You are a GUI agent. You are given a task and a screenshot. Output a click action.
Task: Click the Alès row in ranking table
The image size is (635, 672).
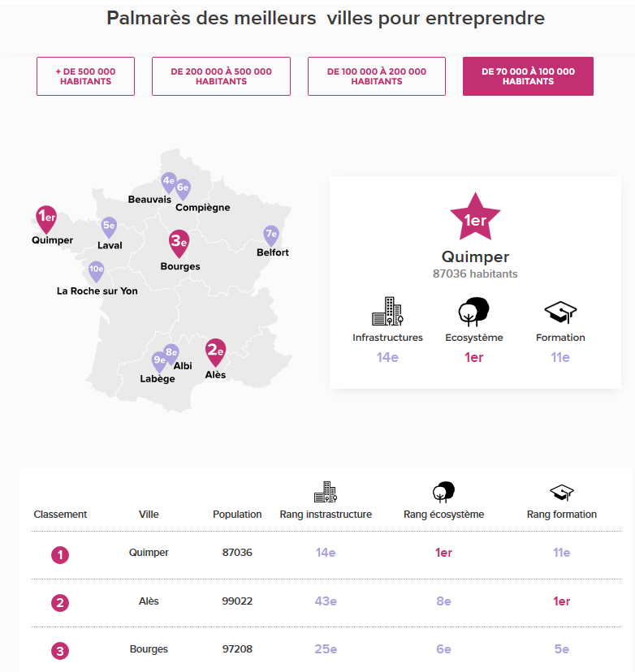coord(326,601)
